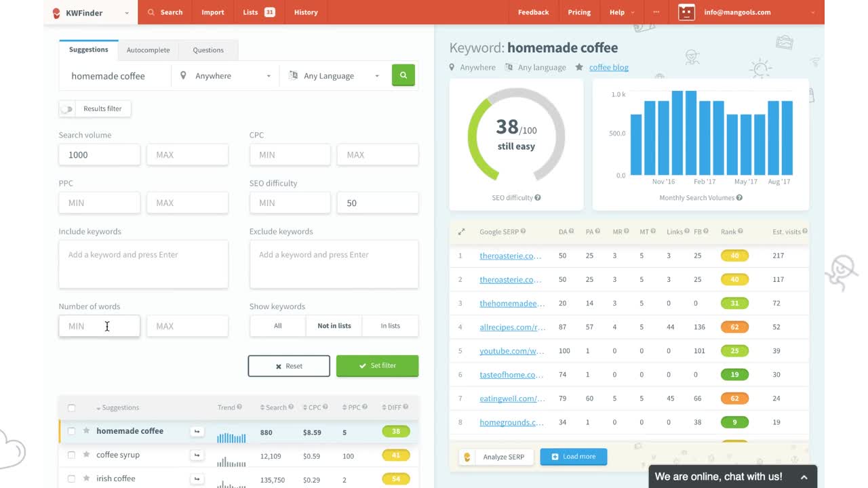This screenshot has height=488, width=868.
Task: Open the History menu item
Action: click(306, 12)
